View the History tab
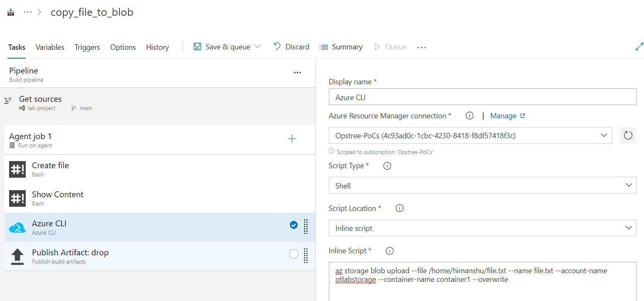The image size is (644, 301). tap(157, 47)
